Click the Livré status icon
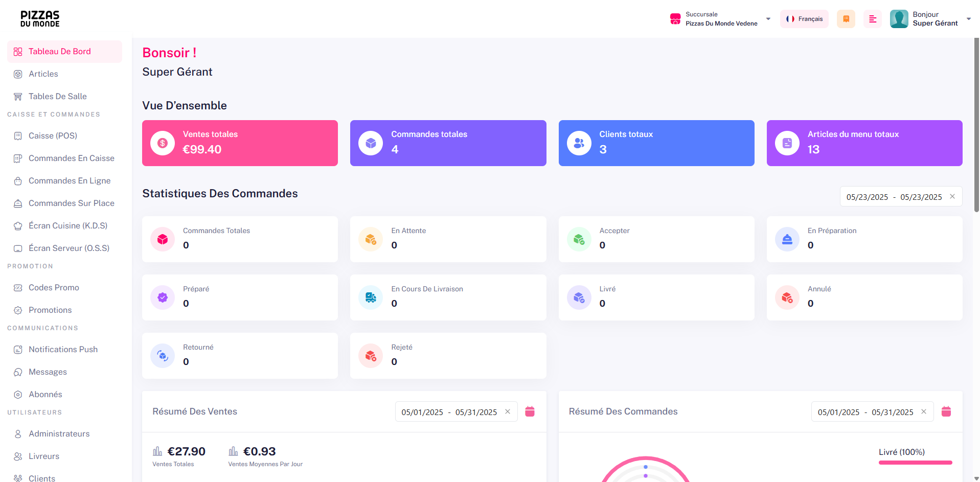This screenshot has height=482, width=980. tap(579, 297)
